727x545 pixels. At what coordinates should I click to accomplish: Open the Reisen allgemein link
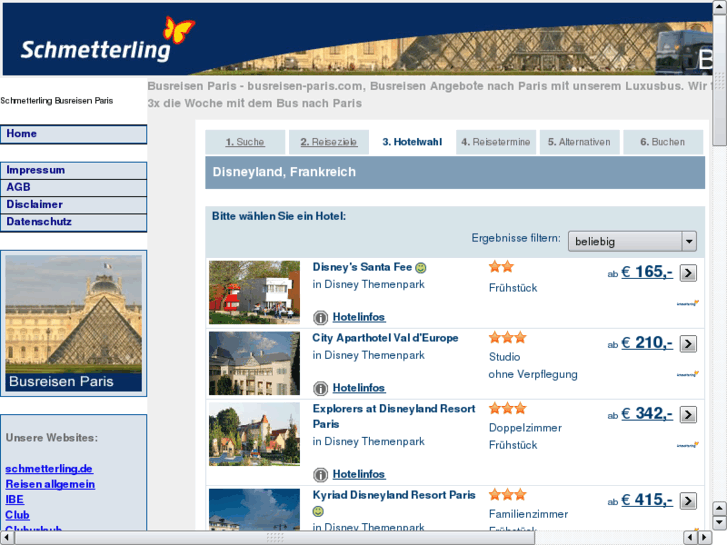[x=50, y=484]
